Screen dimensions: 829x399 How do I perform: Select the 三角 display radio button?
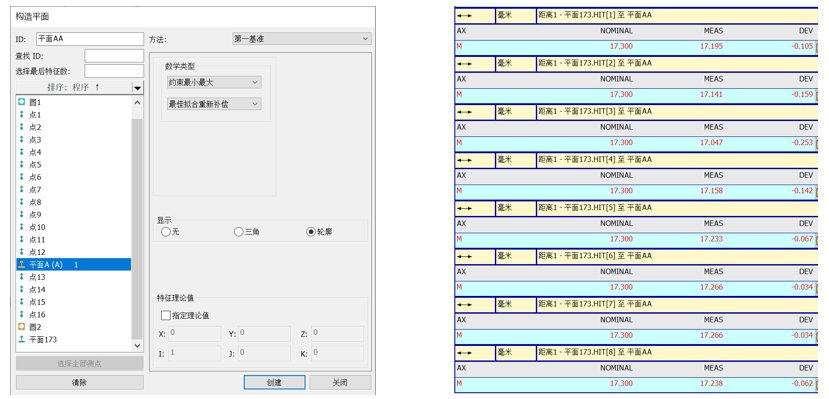pyautogui.click(x=238, y=232)
